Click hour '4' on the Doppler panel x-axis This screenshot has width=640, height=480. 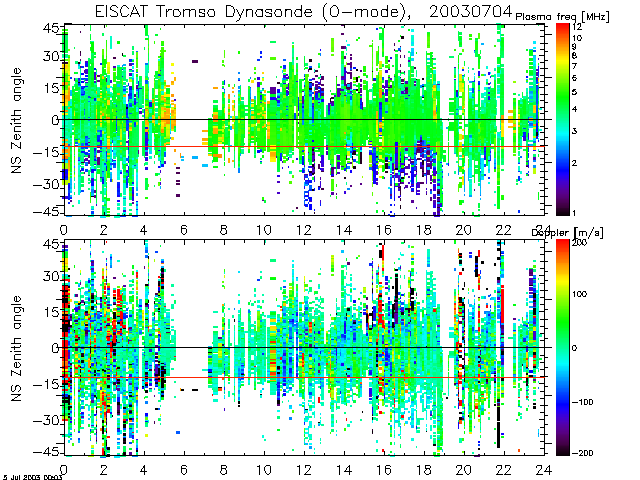[144, 470]
